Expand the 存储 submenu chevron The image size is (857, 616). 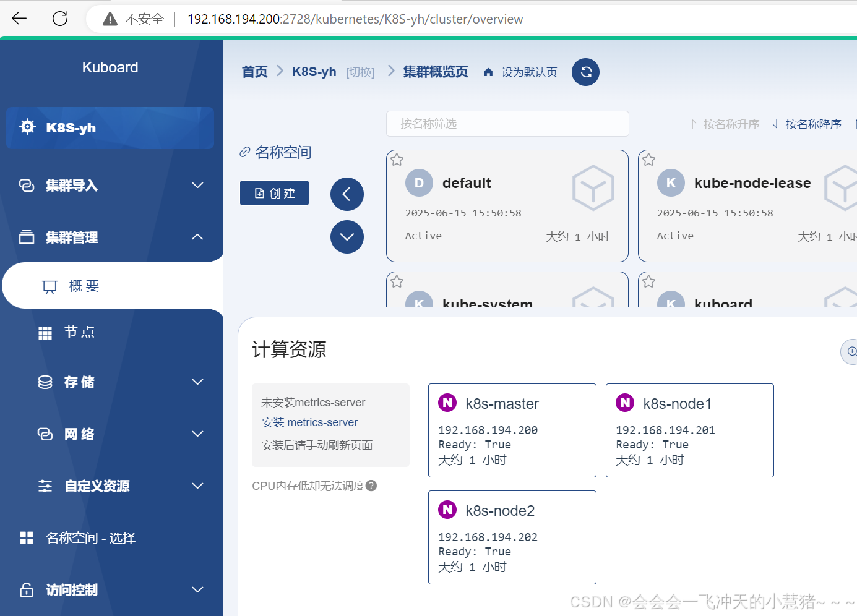[197, 382]
